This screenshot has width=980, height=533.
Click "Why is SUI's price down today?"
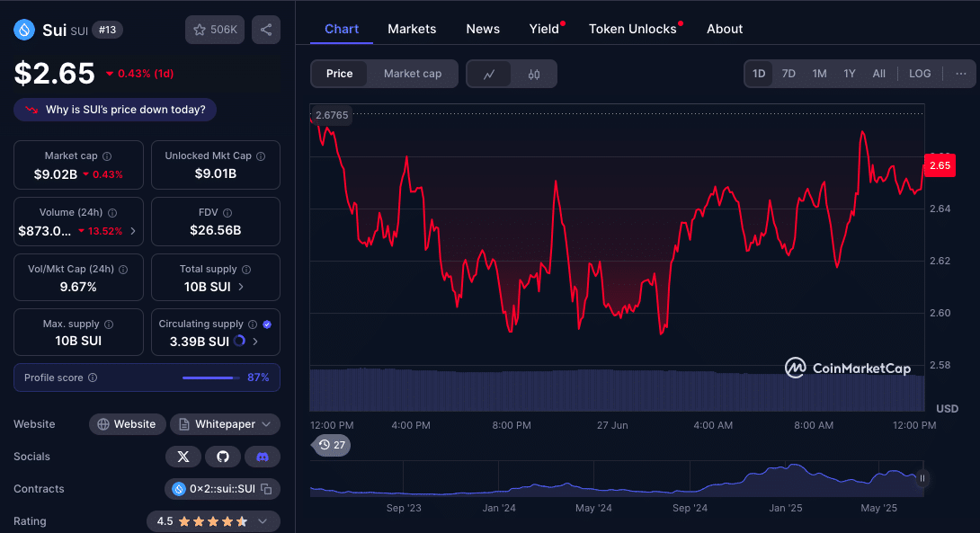(x=115, y=110)
